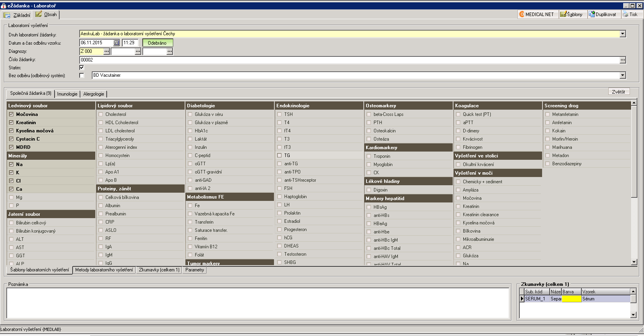This screenshot has width=644, height=336.
Task: Check the CRP checkbox
Action: click(101, 222)
